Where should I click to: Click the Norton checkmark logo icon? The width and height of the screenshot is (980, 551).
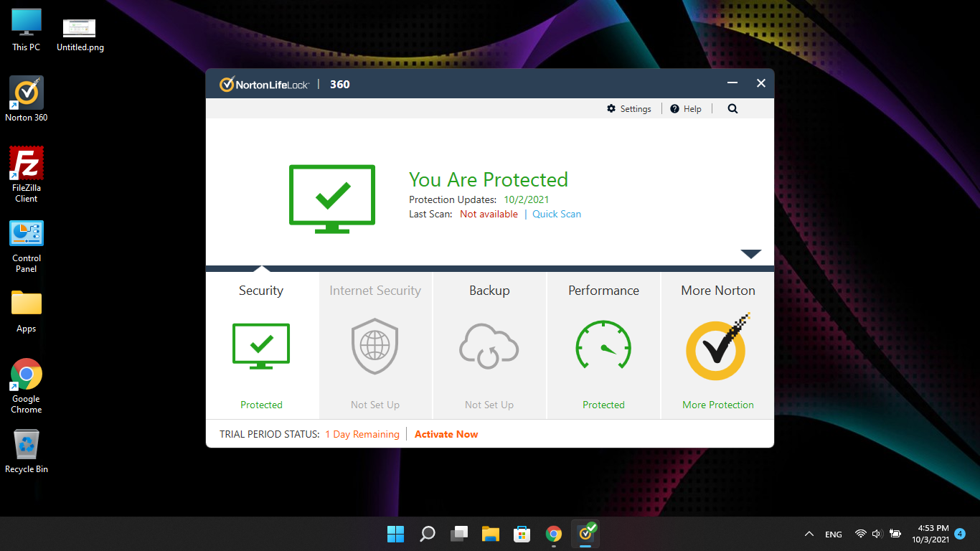pyautogui.click(x=717, y=347)
